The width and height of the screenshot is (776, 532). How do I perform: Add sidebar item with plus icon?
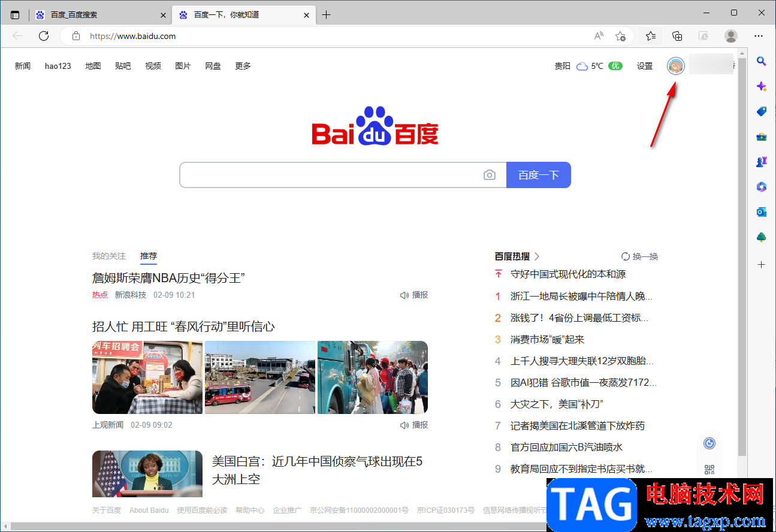[x=762, y=264]
